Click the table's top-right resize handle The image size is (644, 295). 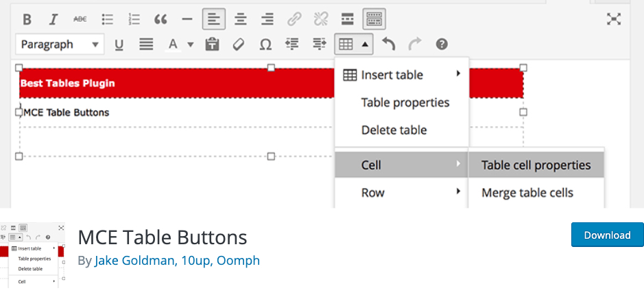coord(523,67)
